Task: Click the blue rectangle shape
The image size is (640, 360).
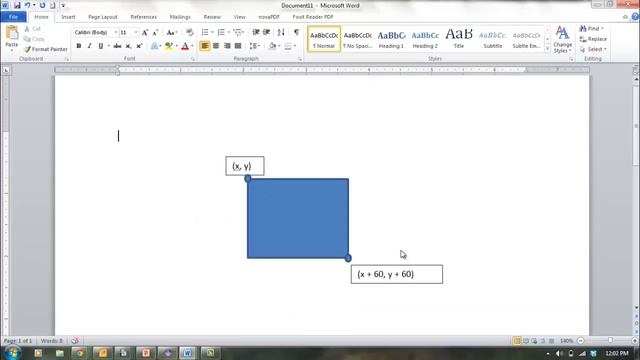Action: coord(298,218)
